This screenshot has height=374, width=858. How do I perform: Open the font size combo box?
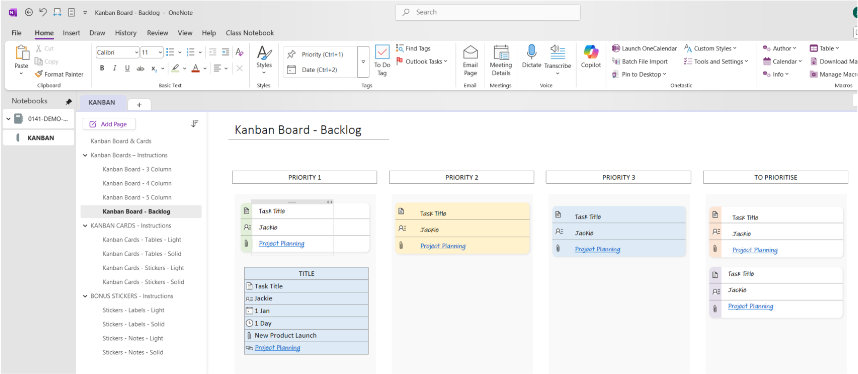[152, 53]
